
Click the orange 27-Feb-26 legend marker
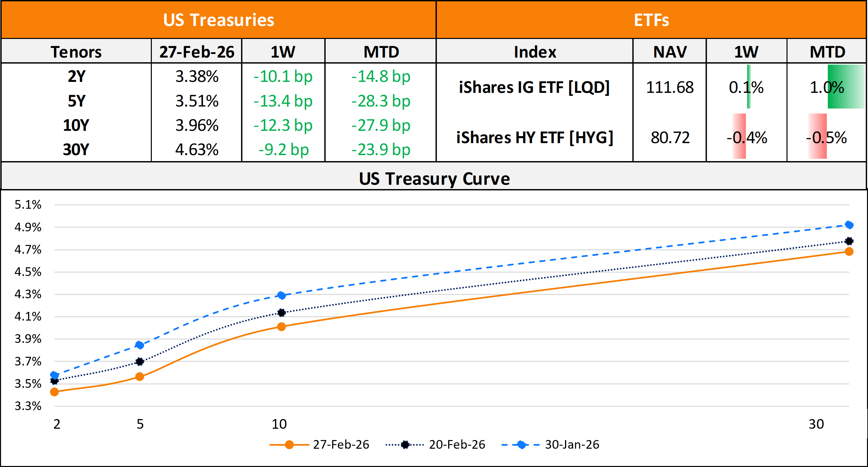[289, 445]
